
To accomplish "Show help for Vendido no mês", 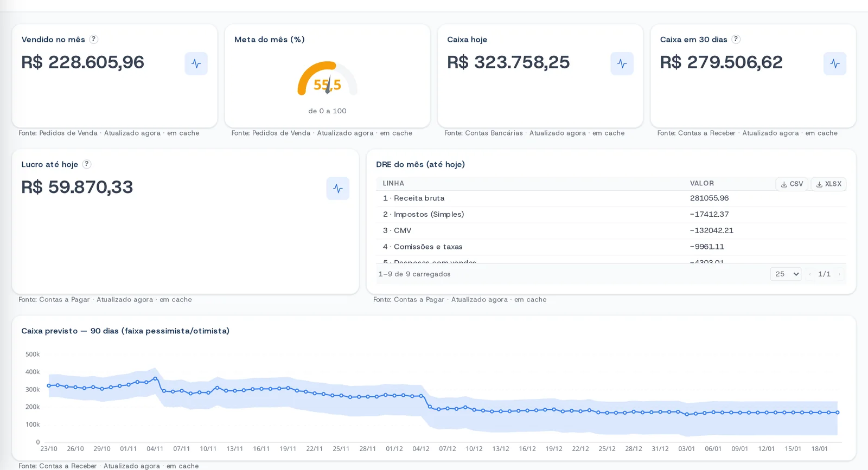I will pyautogui.click(x=94, y=39).
